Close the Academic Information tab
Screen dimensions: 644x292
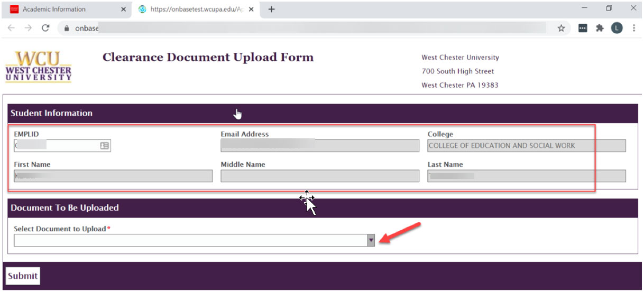point(123,9)
